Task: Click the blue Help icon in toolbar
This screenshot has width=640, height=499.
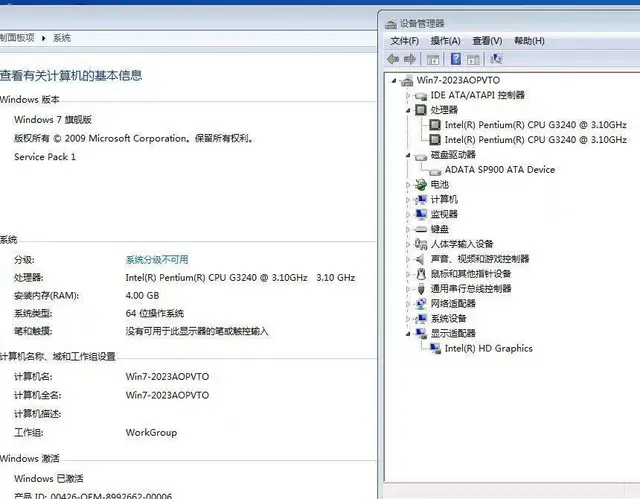Action: (x=456, y=59)
